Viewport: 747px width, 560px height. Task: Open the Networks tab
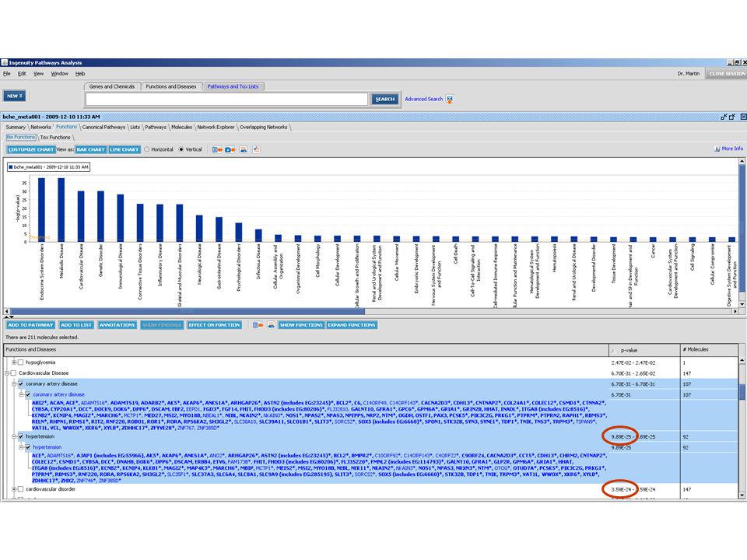click(41, 127)
